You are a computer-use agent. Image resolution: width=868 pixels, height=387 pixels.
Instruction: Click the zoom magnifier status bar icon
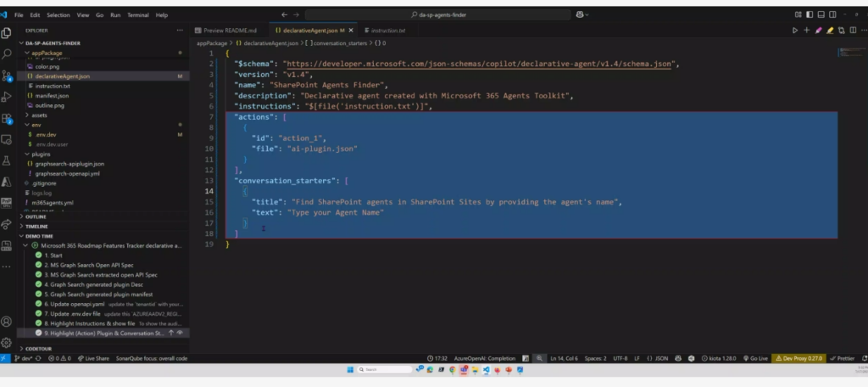click(x=538, y=359)
